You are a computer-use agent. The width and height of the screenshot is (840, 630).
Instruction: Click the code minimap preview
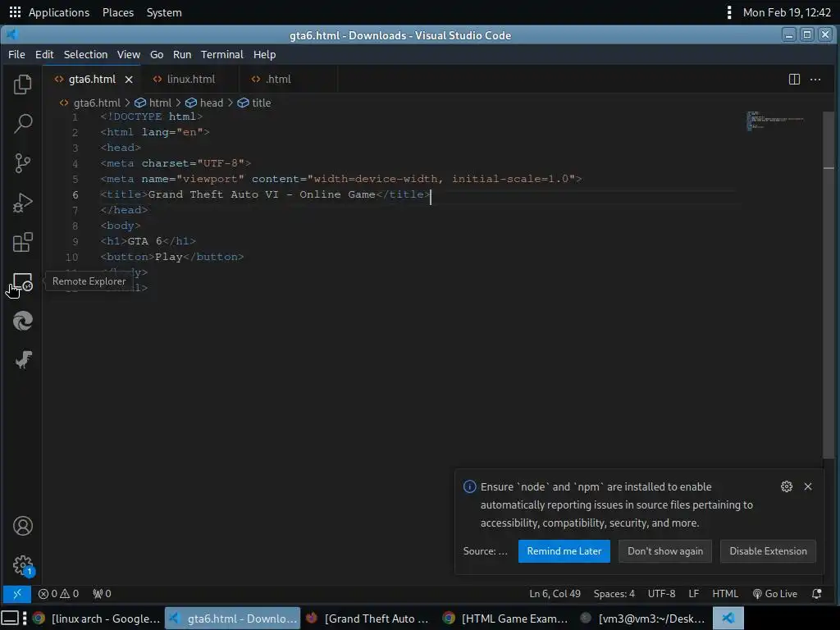[775, 121]
